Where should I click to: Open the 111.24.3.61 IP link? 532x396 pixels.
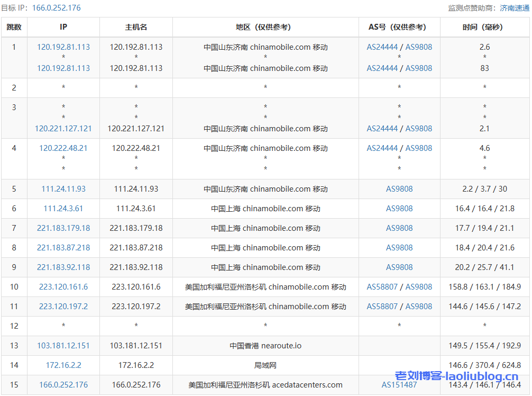63,209
